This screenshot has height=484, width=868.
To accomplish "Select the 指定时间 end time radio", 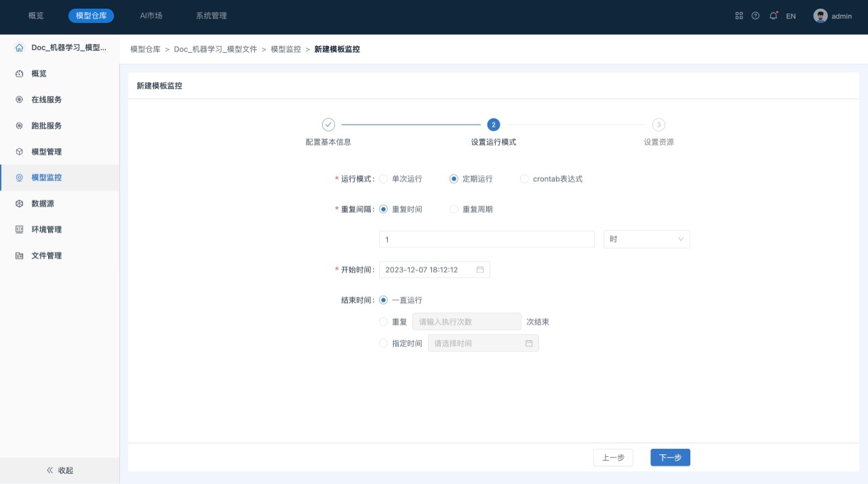I will pos(384,344).
